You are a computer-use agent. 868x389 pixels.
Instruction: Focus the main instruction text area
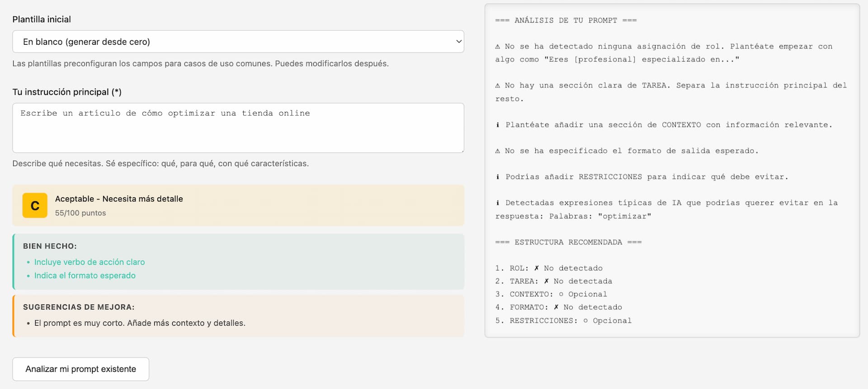(238, 128)
